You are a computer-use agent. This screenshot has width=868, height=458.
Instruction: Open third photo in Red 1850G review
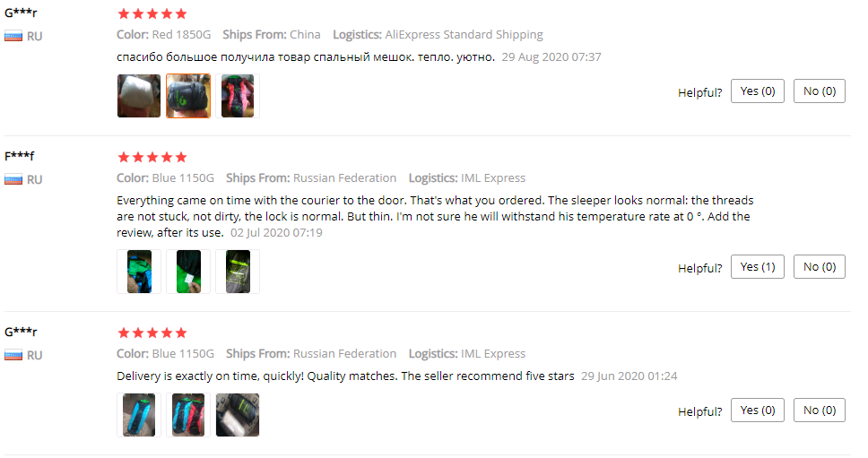[238, 96]
